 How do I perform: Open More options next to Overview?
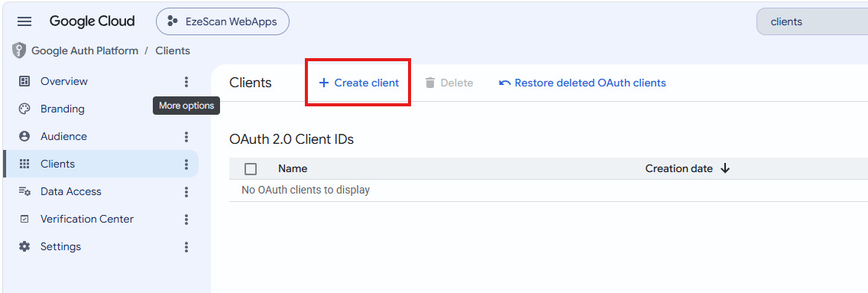(186, 82)
